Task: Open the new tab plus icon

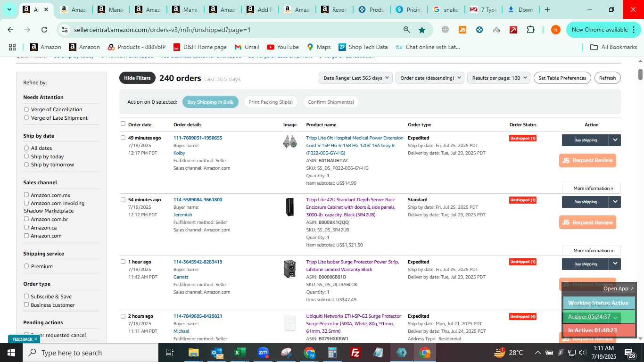Action: click(547, 9)
